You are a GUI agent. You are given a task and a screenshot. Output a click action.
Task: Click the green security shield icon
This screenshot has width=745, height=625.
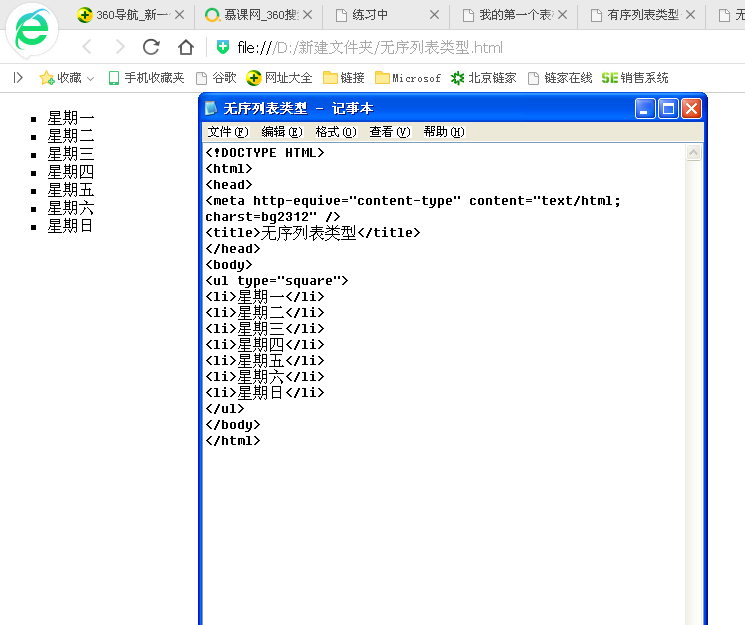[x=223, y=47]
